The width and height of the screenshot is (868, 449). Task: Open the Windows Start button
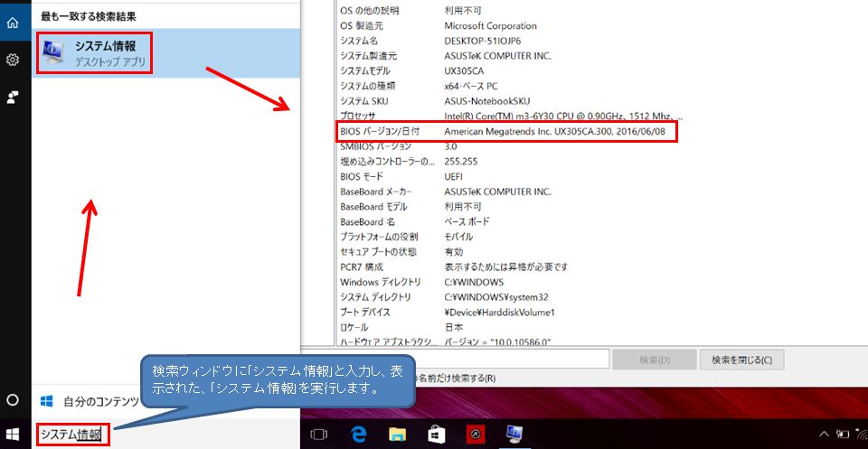(x=13, y=434)
